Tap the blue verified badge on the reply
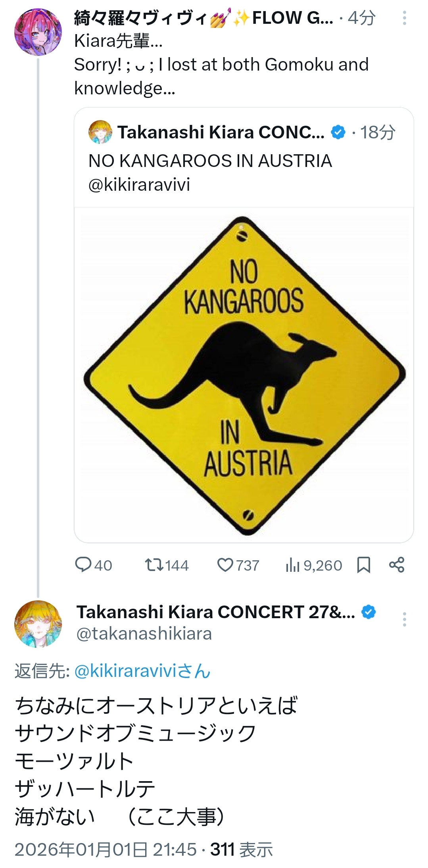Image resolution: width=428 pixels, height=868 pixels. tap(369, 612)
